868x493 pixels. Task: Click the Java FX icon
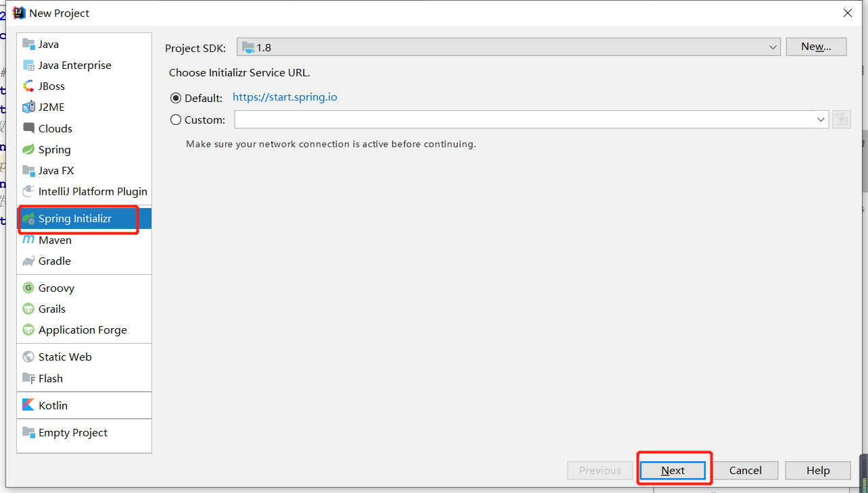pos(28,170)
